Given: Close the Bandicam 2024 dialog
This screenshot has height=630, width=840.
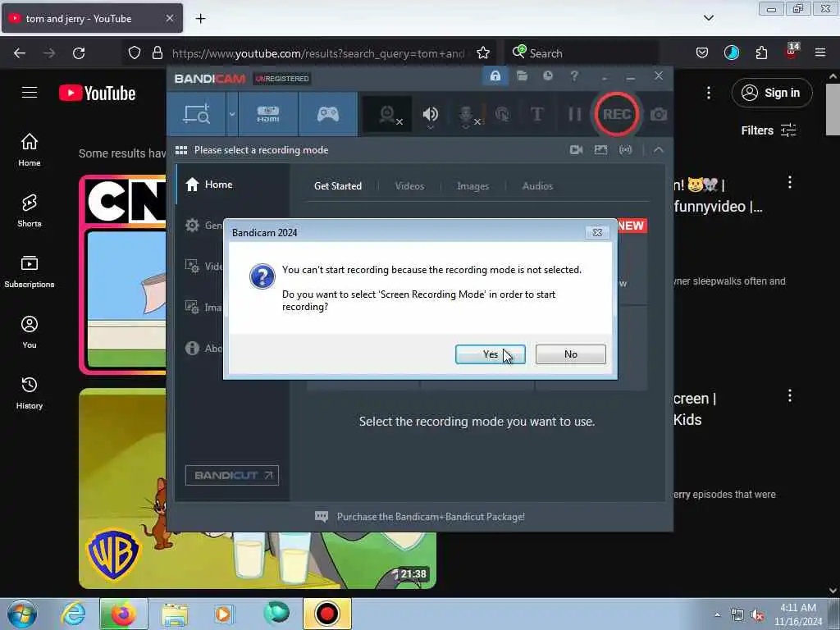Looking at the screenshot, I should coord(597,232).
